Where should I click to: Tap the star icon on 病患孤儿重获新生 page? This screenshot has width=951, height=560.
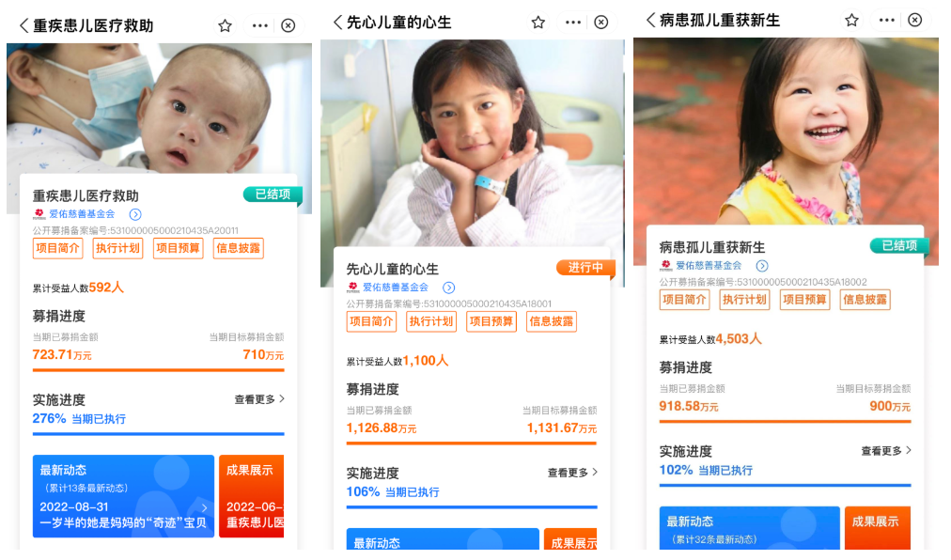pyautogui.click(x=851, y=20)
